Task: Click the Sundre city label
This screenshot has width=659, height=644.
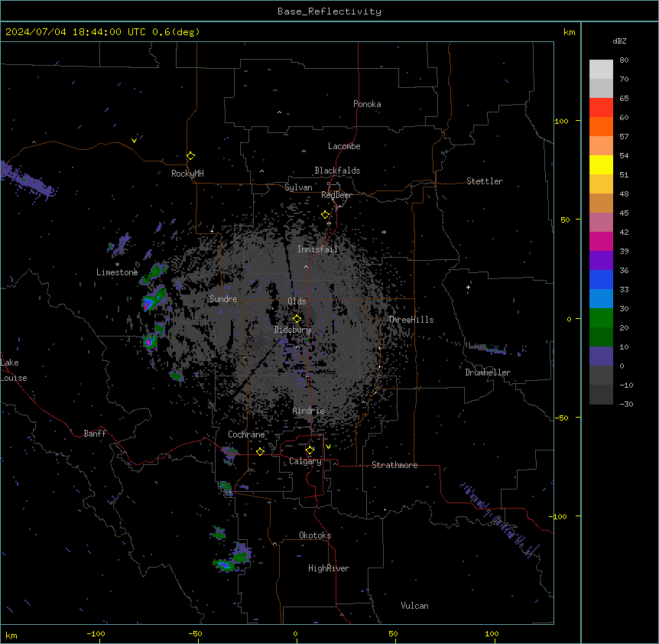Action: coord(223,299)
